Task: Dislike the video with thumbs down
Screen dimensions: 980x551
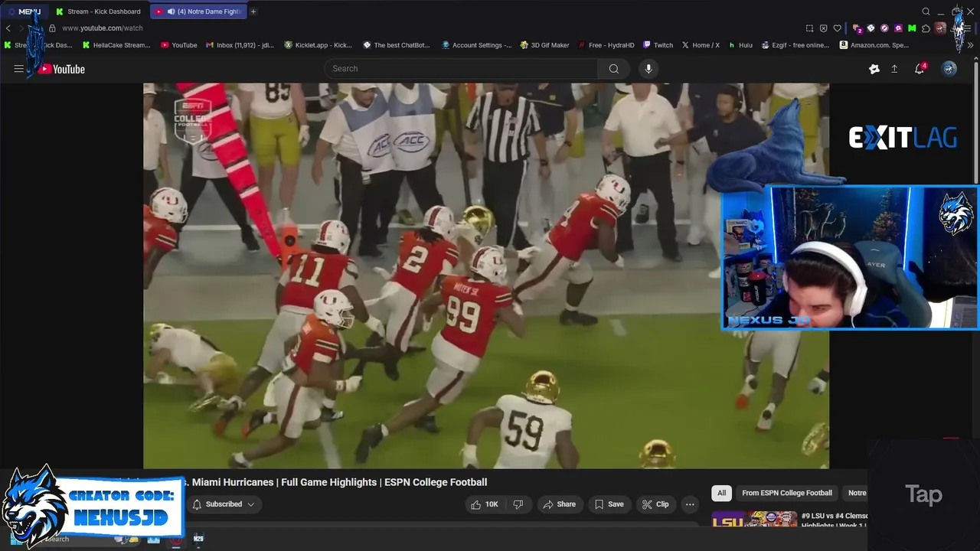Action: pos(518,504)
